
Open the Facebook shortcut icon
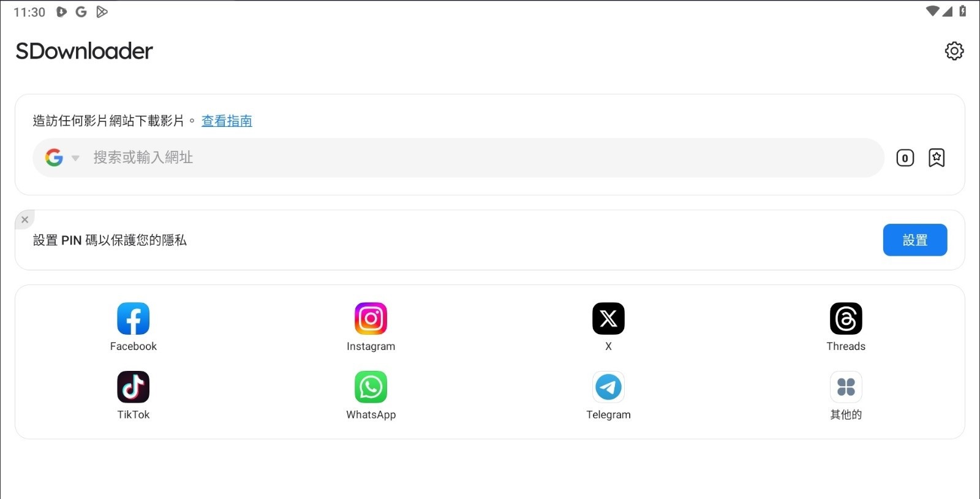[x=133, y=318]
